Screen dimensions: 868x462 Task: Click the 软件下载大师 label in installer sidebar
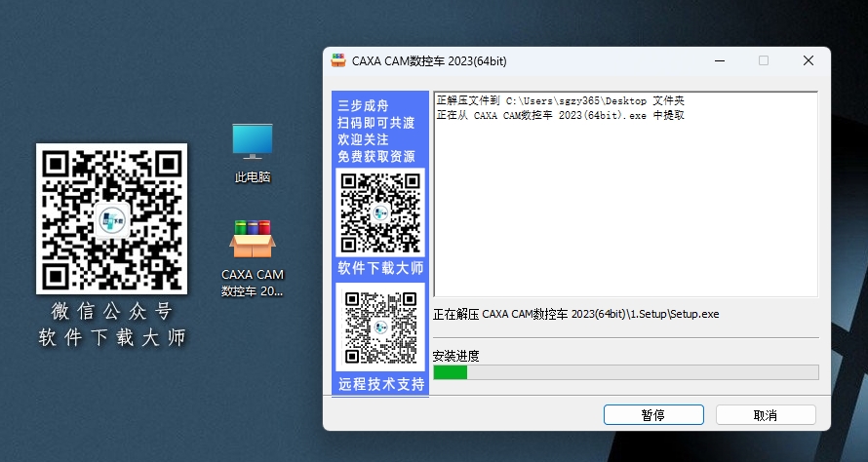(380, 268)
